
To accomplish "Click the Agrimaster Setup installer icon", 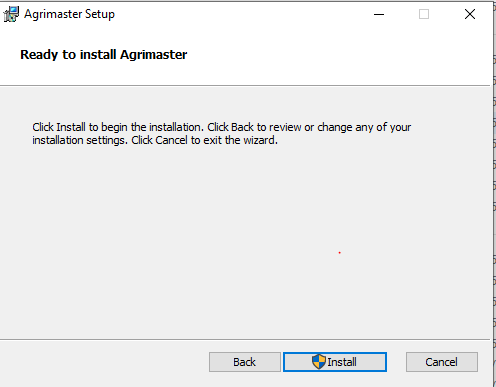I will (11, 14).
